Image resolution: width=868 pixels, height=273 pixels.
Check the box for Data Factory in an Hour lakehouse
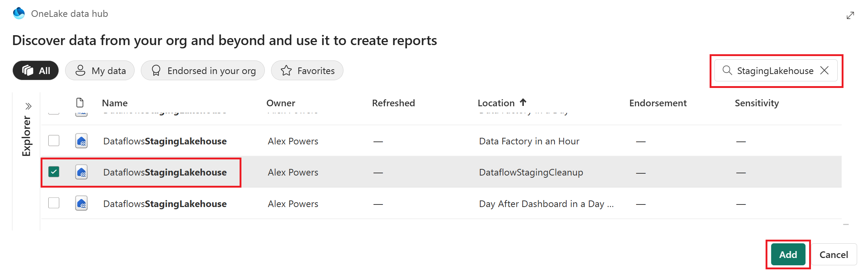[54, 141]
